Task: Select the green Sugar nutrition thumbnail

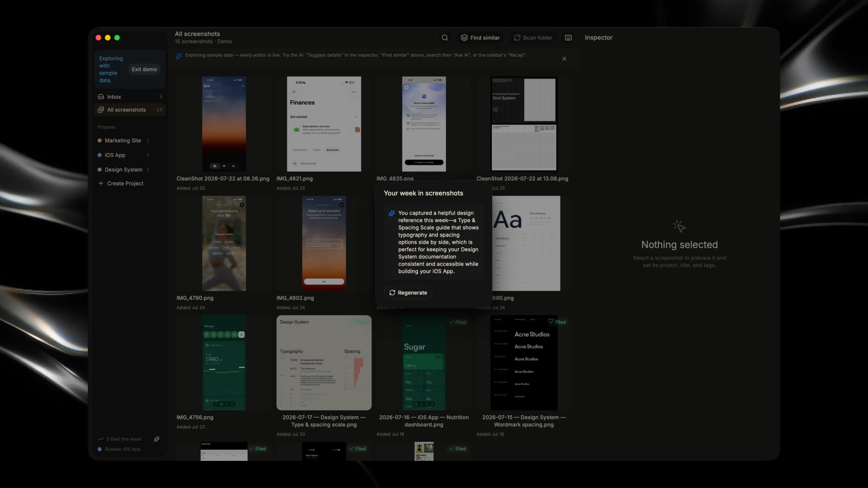Action: 424,363
